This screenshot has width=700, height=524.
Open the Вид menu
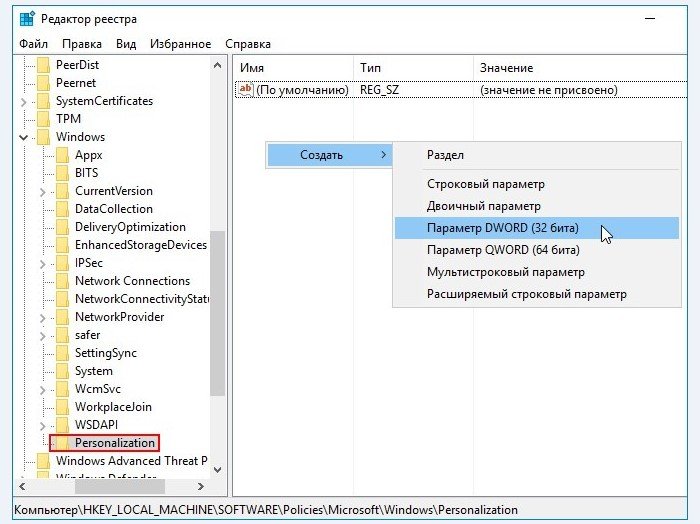tap(126, 44)
